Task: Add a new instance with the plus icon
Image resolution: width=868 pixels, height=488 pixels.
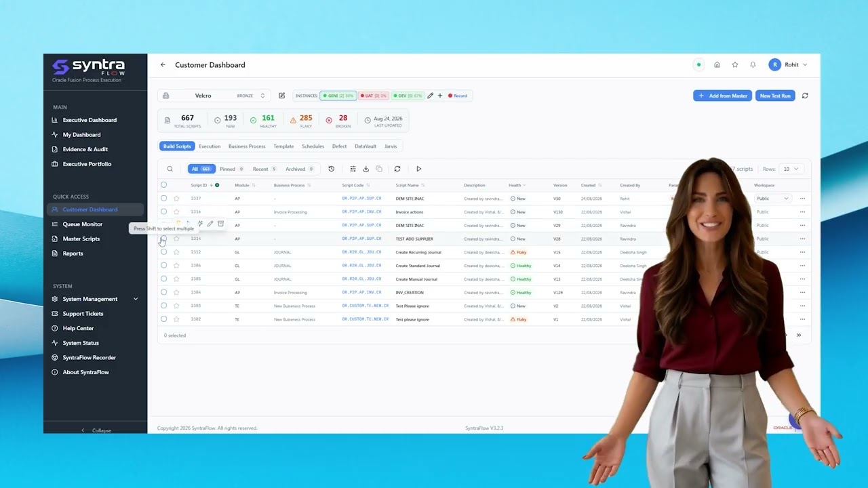Action: pyautogui.click(x=440, y=96)
